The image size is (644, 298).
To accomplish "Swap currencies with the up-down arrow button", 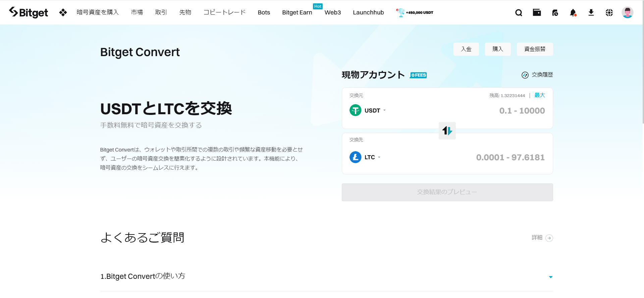I will (447, 131).
